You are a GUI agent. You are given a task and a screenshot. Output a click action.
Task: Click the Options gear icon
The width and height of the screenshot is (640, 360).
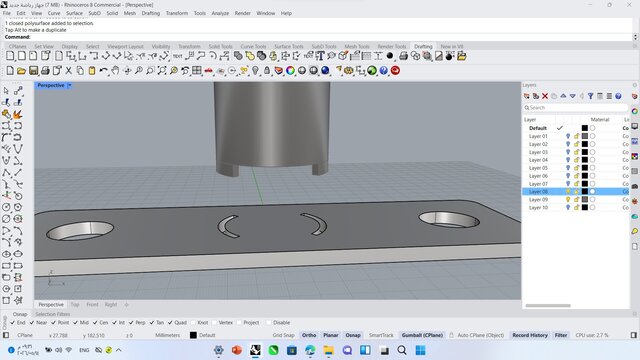pos(349,71)
